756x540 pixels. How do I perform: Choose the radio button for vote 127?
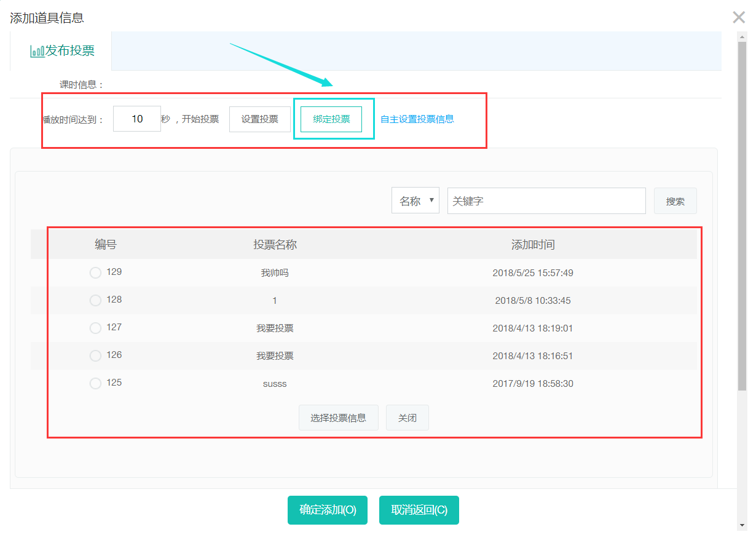[x=95, y=328]
